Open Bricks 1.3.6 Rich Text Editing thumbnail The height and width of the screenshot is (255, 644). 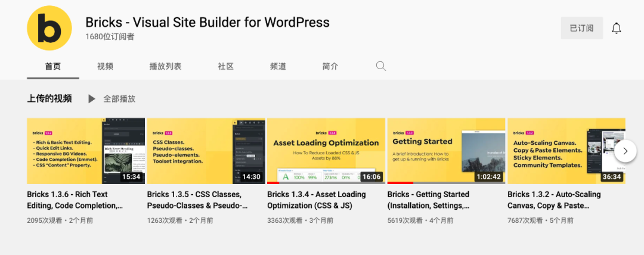[86, 151]
